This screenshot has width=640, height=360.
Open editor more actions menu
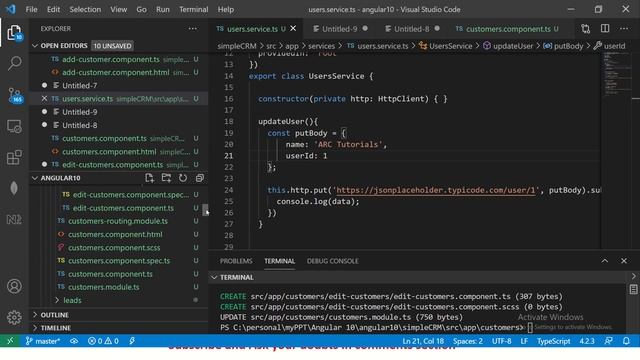(624, 29)
